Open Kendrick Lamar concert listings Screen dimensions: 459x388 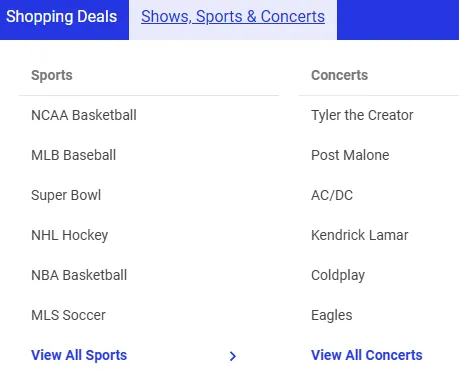(359, 235)
